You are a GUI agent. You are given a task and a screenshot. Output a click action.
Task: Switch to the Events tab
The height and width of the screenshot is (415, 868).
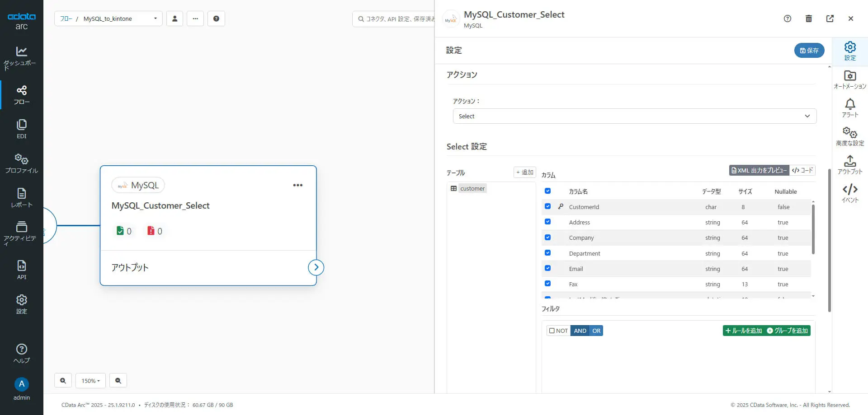(x=850, y=193)
